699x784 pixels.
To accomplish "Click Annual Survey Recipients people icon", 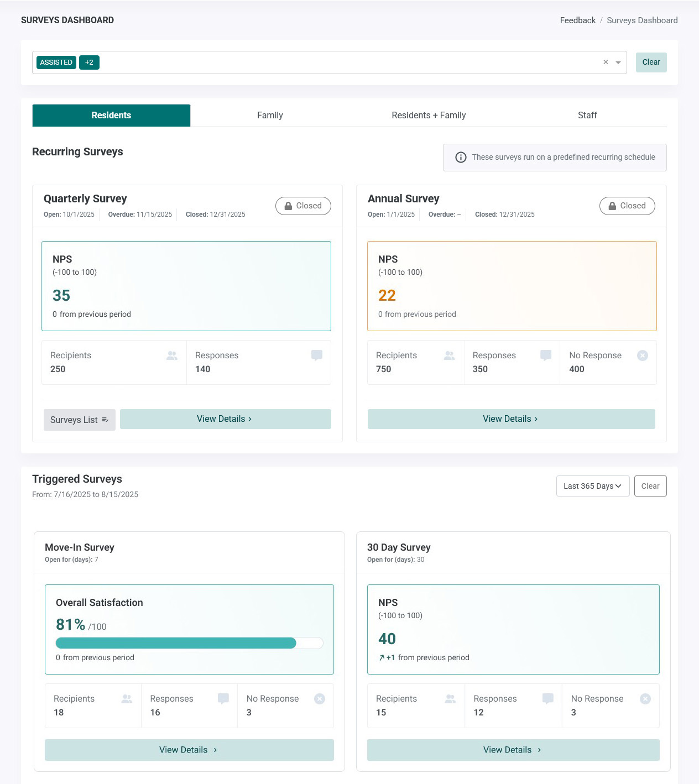I will pos(450,356).
